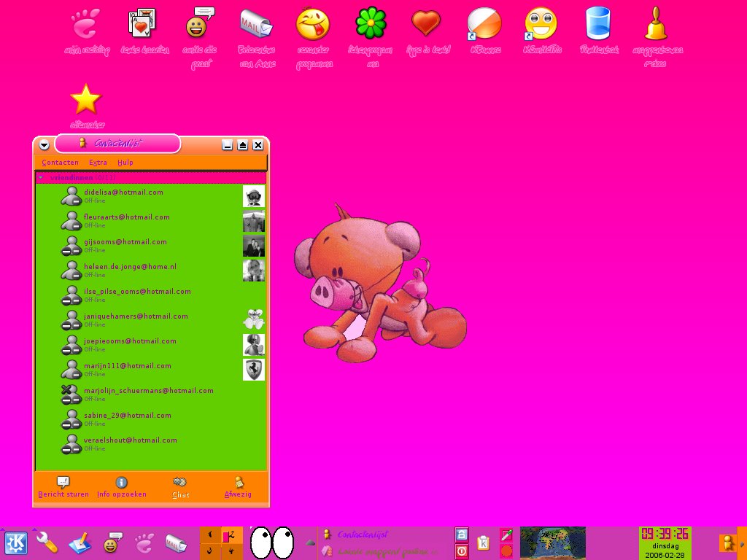Click the pink footprint icon in the panel
Screen dimensions: 747x560
click(x=144, y=543)
